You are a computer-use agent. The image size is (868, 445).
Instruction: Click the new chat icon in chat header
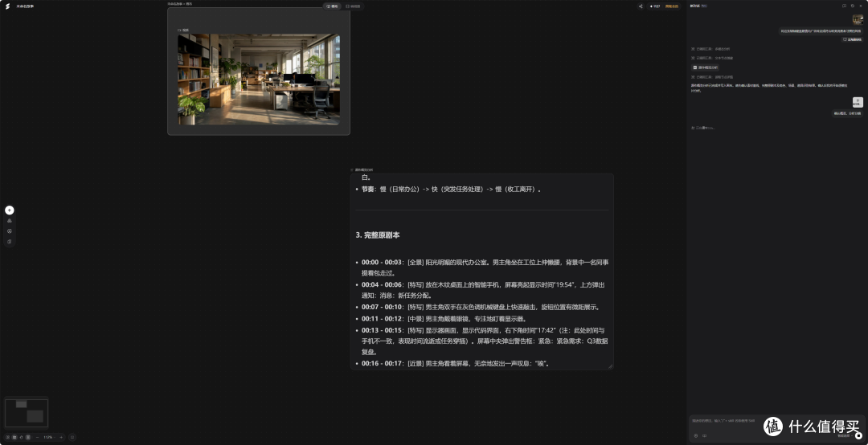click(x=844, y=6)
